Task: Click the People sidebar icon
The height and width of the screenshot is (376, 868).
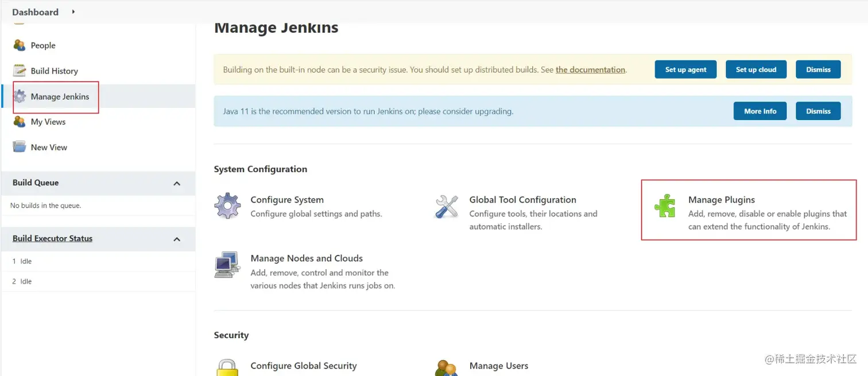Action: pyautogui.click(x=20, y=45)
